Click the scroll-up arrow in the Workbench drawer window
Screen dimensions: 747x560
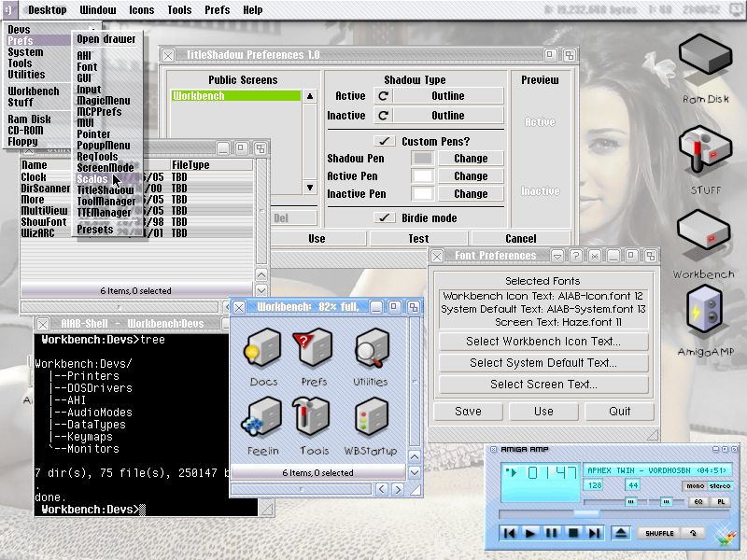pyautogui.click(x=415, y=456)
